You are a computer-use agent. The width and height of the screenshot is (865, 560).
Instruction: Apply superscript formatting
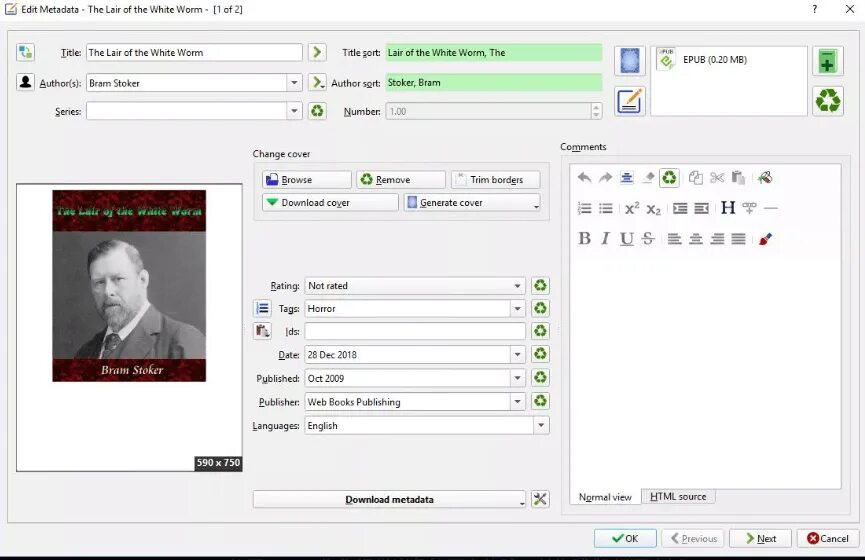point(632,208)
